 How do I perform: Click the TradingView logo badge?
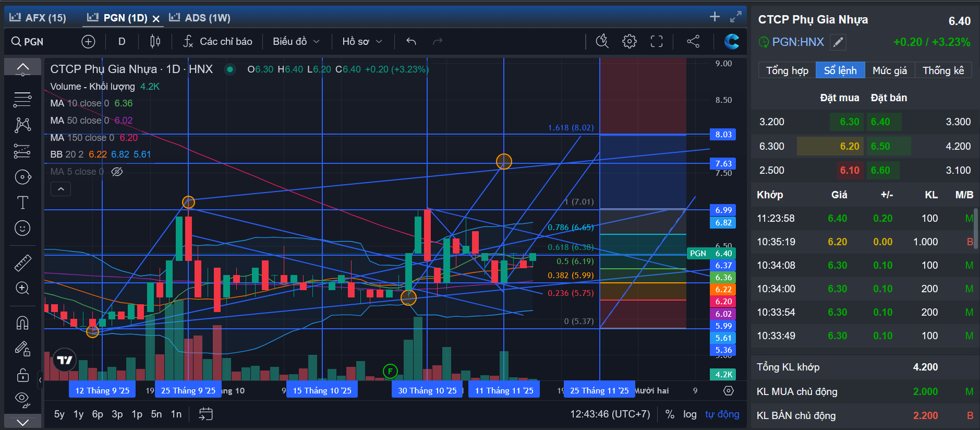click(65, 360)
